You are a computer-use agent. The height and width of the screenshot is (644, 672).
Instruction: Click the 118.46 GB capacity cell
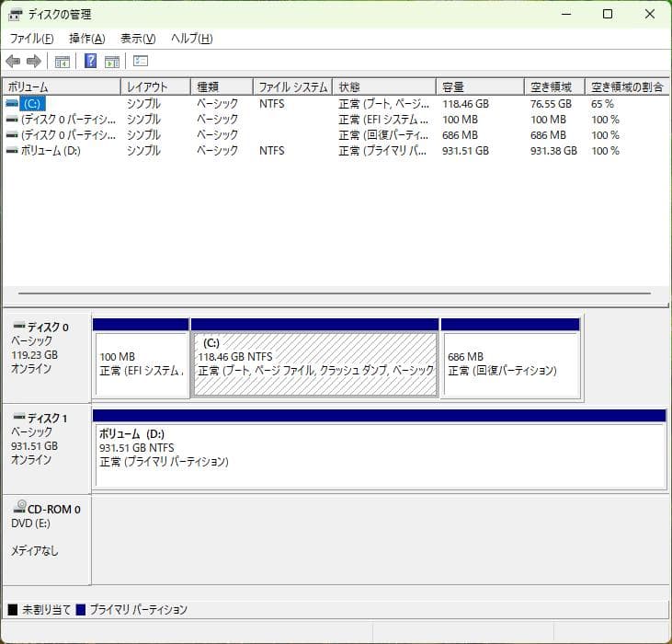coord(465,104)
